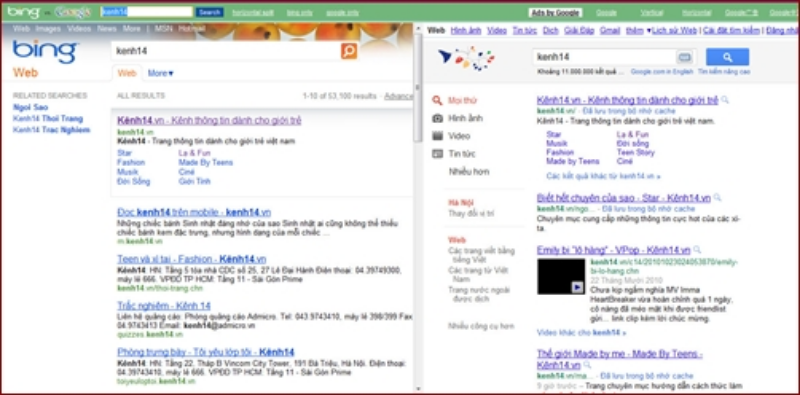This screenshot has height=395, width=800.
Task: Click Các trang viết bằng tiếng Việt filter
Action: coord(481,255)
